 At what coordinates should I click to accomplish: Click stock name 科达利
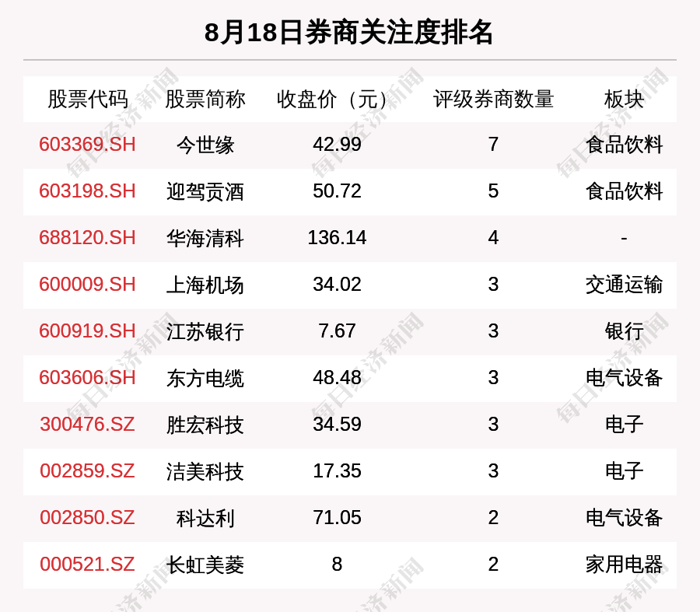(205, 518)
